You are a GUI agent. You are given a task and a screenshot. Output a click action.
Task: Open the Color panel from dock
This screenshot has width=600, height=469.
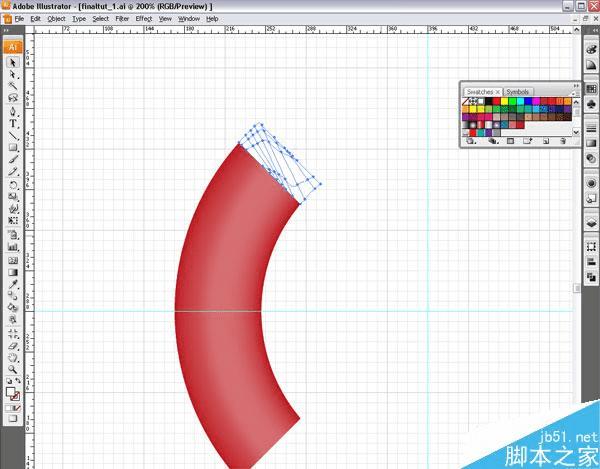point(591,50)
